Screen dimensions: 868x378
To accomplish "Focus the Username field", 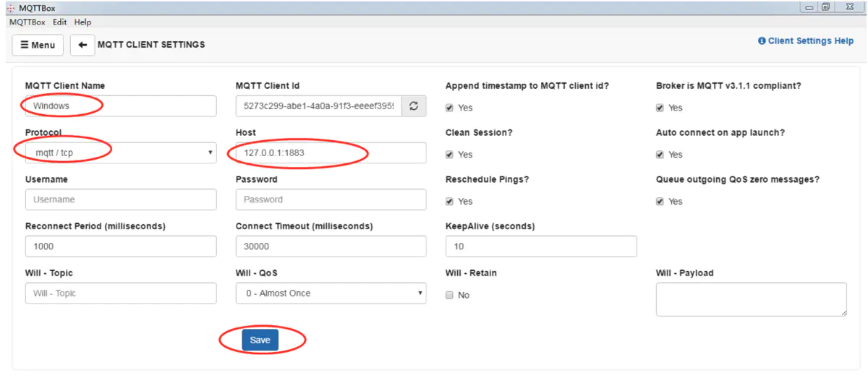I will 121,199.
